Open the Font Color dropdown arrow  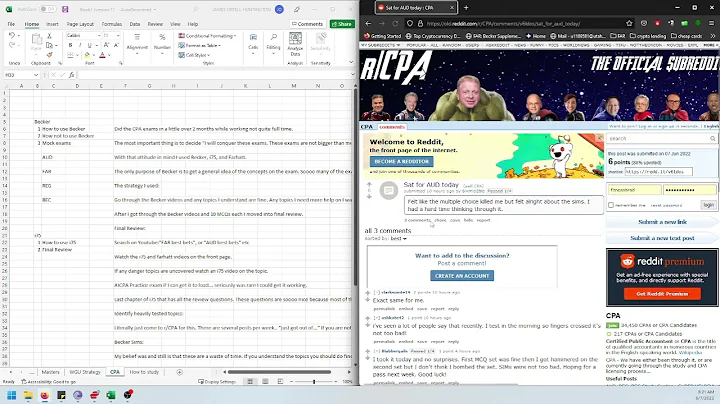(109, 55)
